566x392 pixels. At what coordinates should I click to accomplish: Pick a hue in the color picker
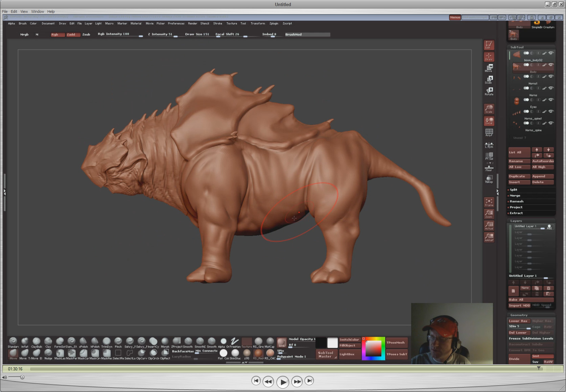tap(373, 348)
